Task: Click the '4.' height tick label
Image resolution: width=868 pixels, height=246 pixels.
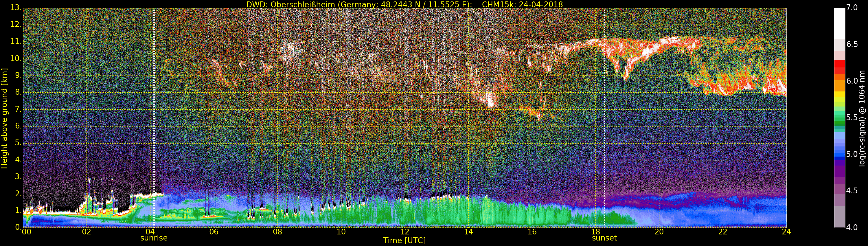Action: [x=18, y=159]
